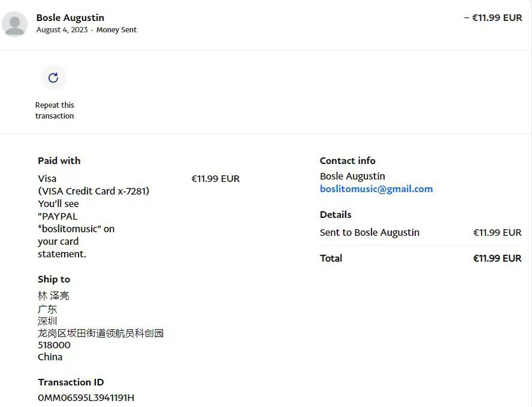Screen dimensions: 532x407
Task: Click the 'Repeat this transaction' label
Action: point(55,111)
